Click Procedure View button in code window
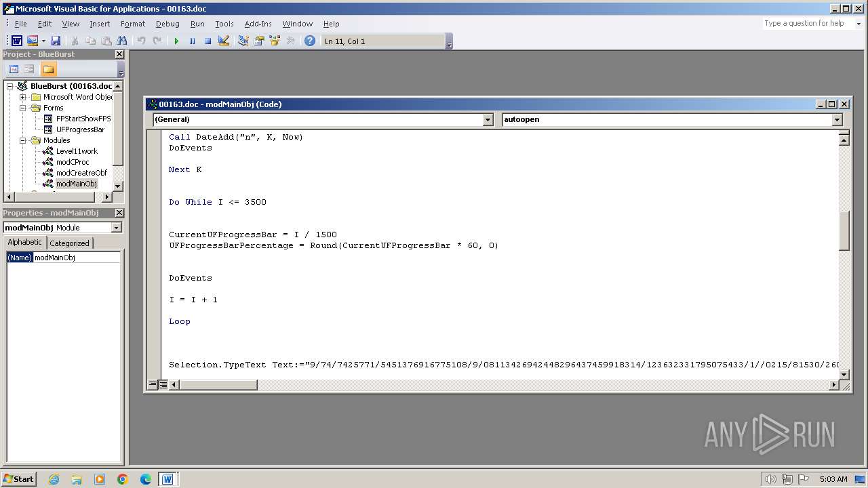 point(153,385)
